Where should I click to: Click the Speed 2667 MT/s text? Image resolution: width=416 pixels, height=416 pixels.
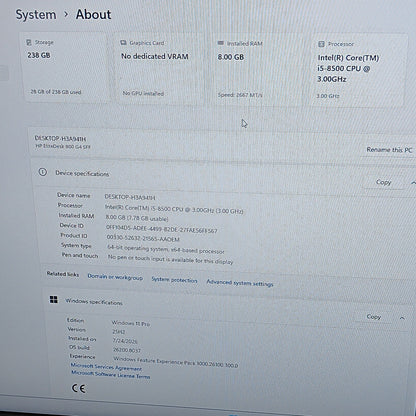click(x=240, y=95)
